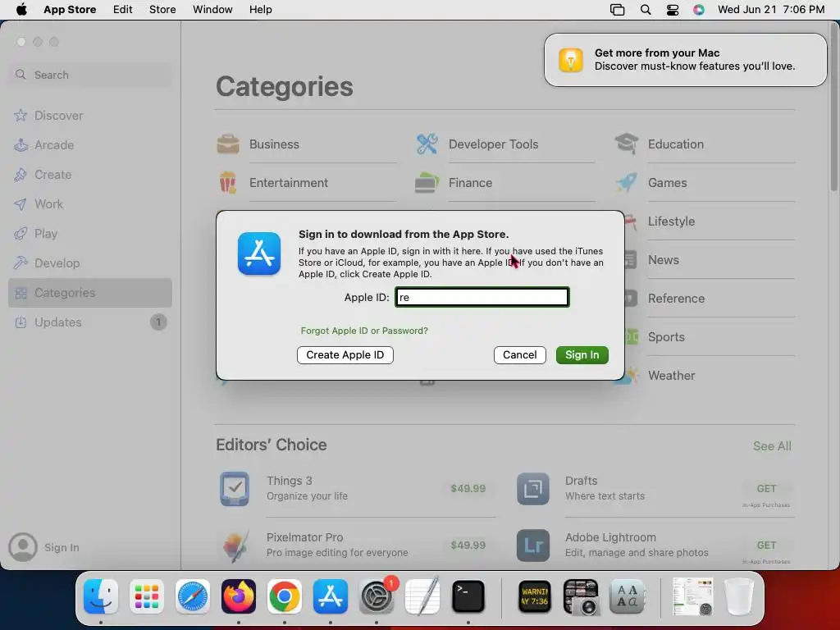
Task: Click See All for Editors' Choice
Action: (x=772, y=446)
